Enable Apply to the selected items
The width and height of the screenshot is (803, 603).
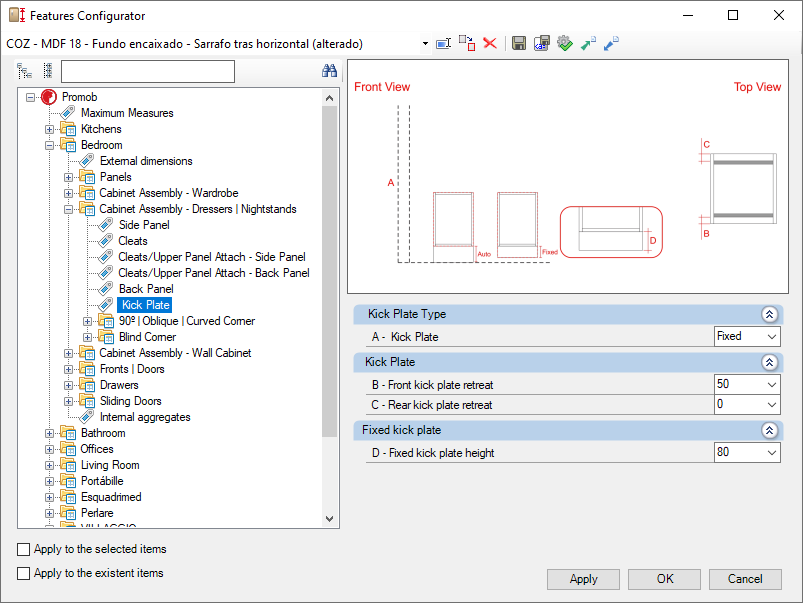click(x=24, y=549)
